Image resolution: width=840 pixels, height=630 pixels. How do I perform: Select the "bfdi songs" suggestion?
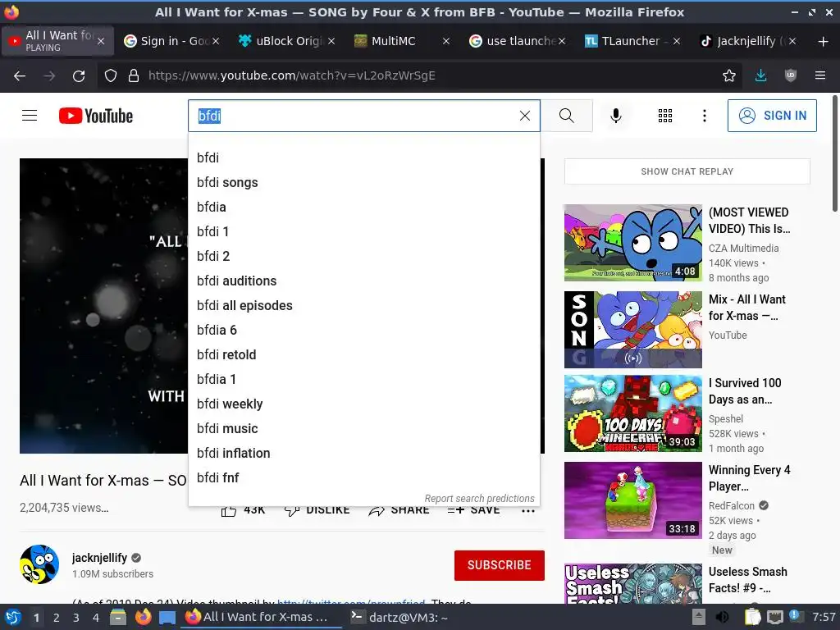[364, 183]
